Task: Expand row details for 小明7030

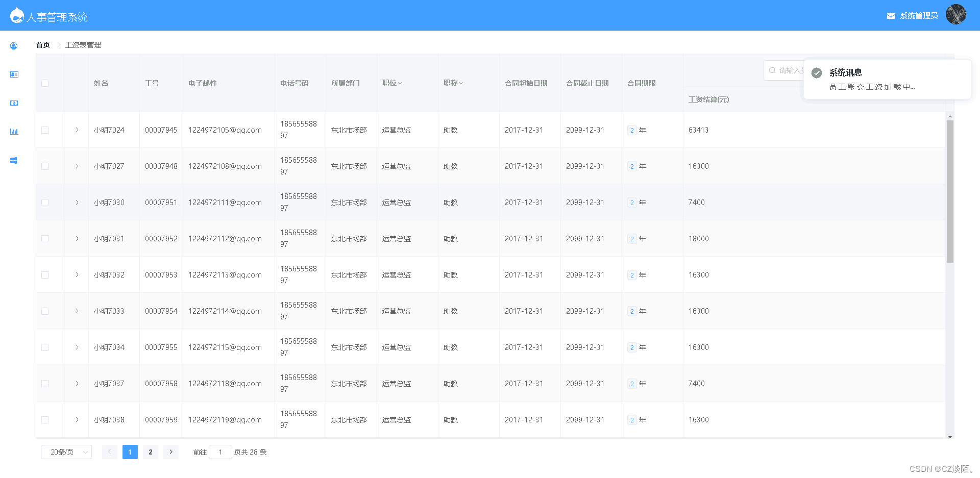Action: 77,203
